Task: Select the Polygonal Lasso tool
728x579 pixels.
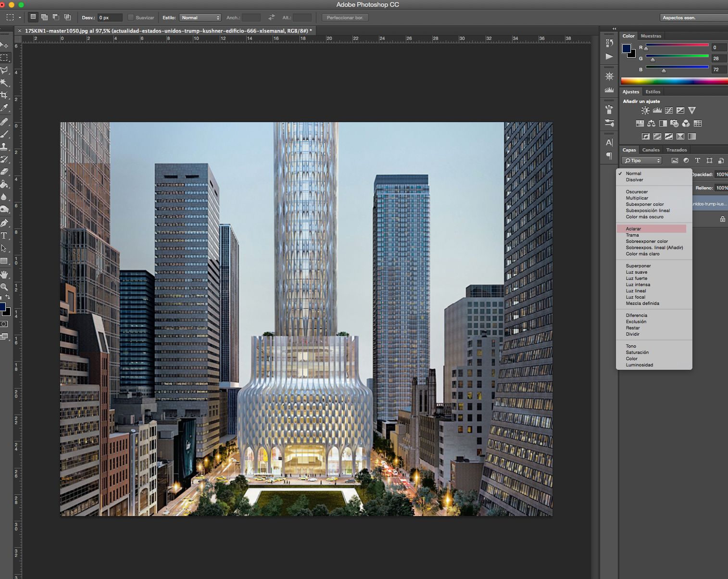Action: (x=4, y=70)
